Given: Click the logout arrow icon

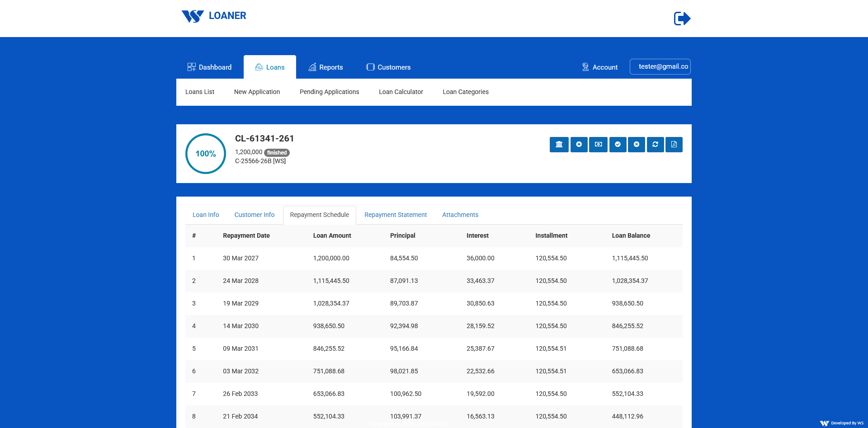Looking at the screenshot, I should click(x=682, y=19).
